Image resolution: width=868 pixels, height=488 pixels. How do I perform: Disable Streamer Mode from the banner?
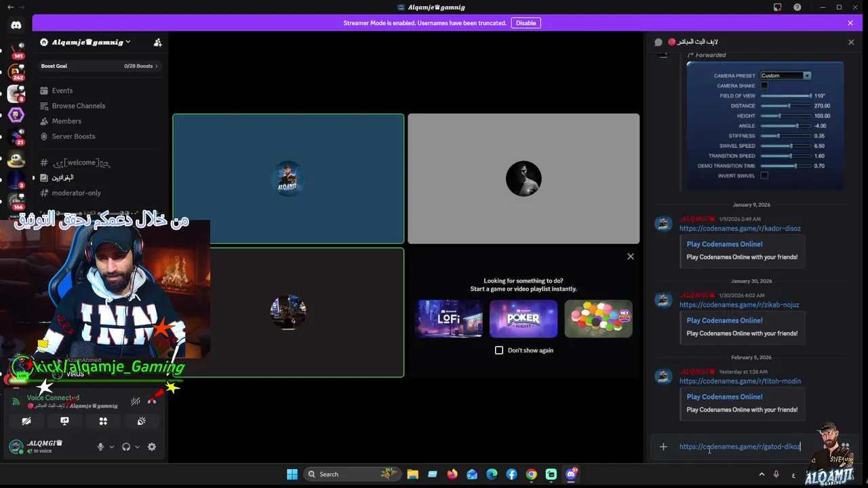[x=526, y=23]
